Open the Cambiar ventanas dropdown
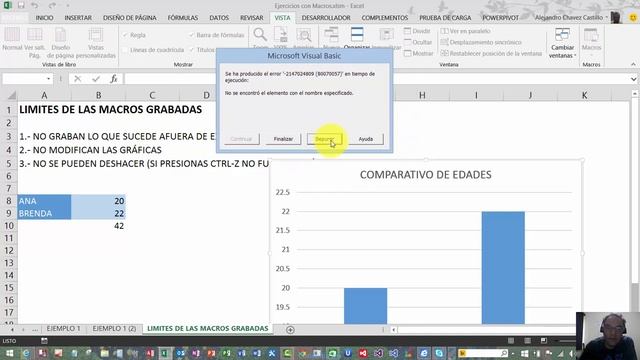Screen dimensions: 640x360 pyautogui.click(x=562, y=43)
